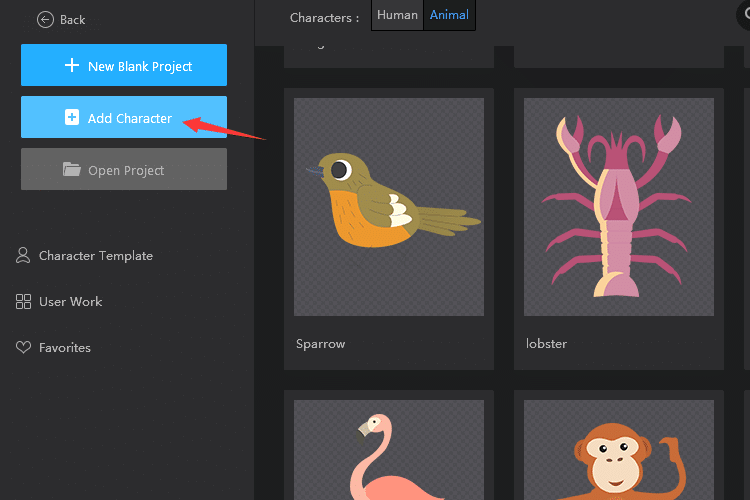Pick the flamingo character thumbnail
The image size is (750, 500).
coord(389,450)
